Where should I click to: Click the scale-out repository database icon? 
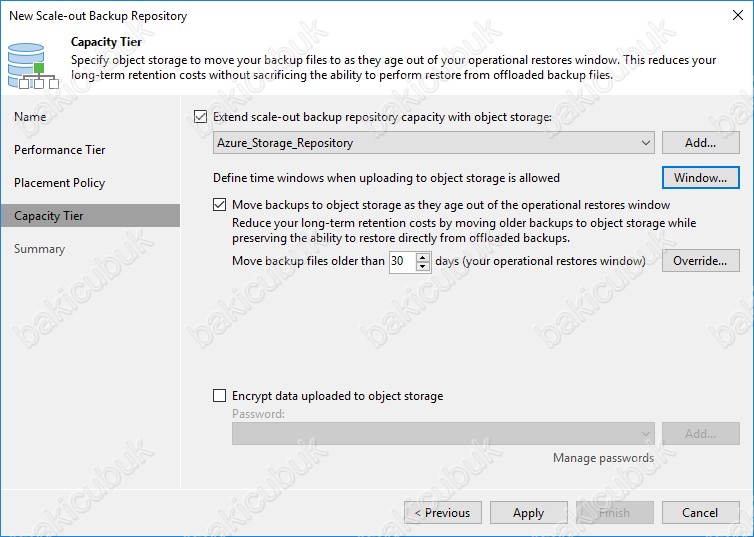[x=33, y=66]
